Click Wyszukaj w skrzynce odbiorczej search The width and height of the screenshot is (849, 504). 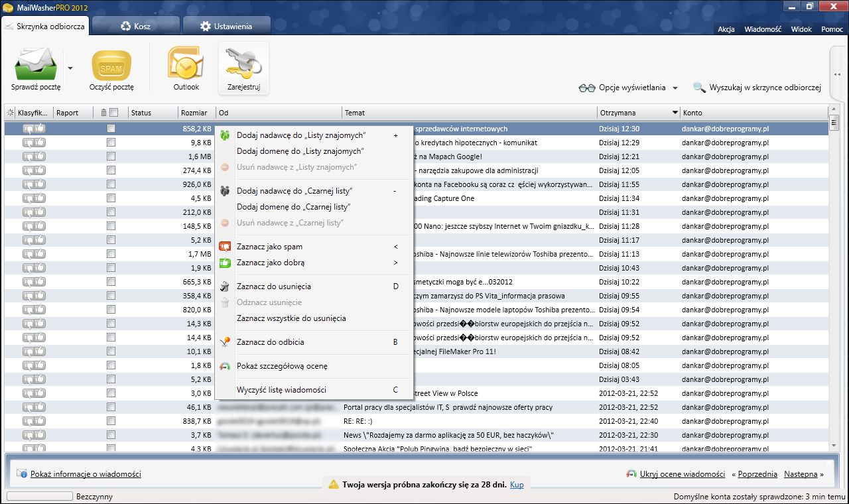click(757, 88)
